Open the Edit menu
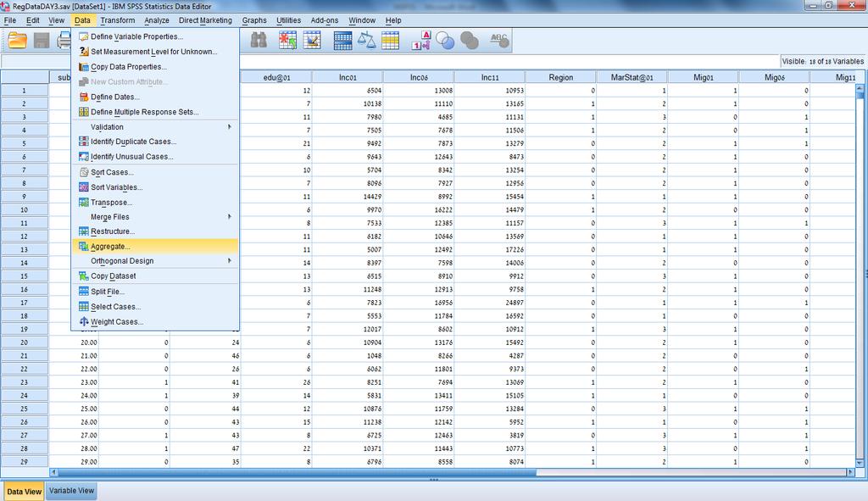The width and height of the screenshot is (868, 501). (33, 20)
